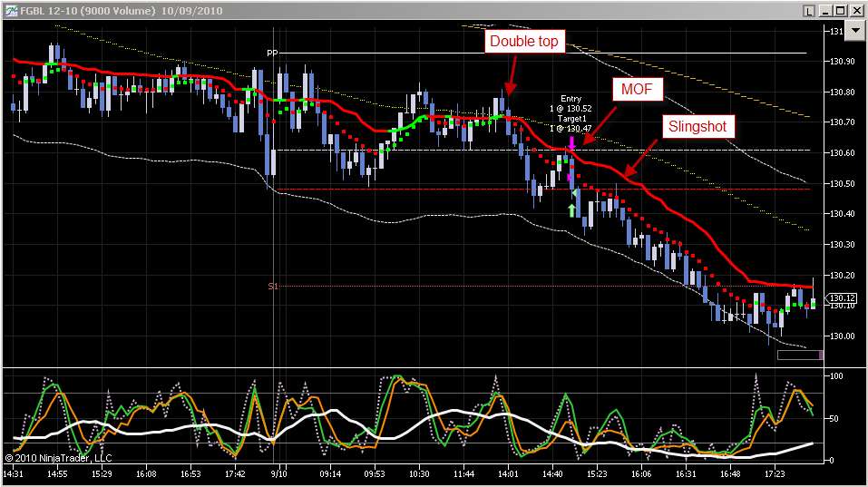The width and height of the screenshot is (868, 487).
Task: Click the small scroll box below price axis
Action: click(x=800, y=356)
